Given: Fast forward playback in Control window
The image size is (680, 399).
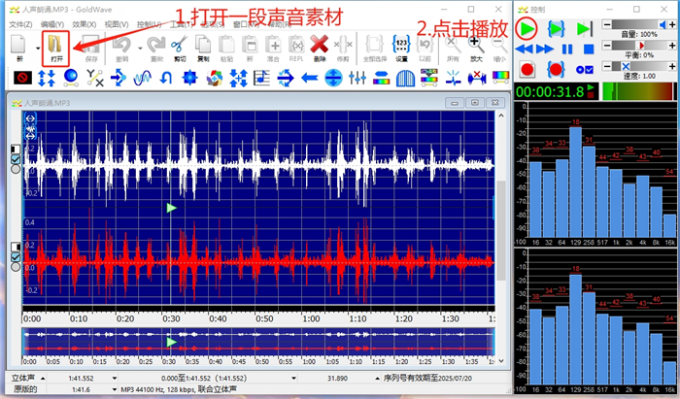Looking at the screenshot, I should (545, 49).
